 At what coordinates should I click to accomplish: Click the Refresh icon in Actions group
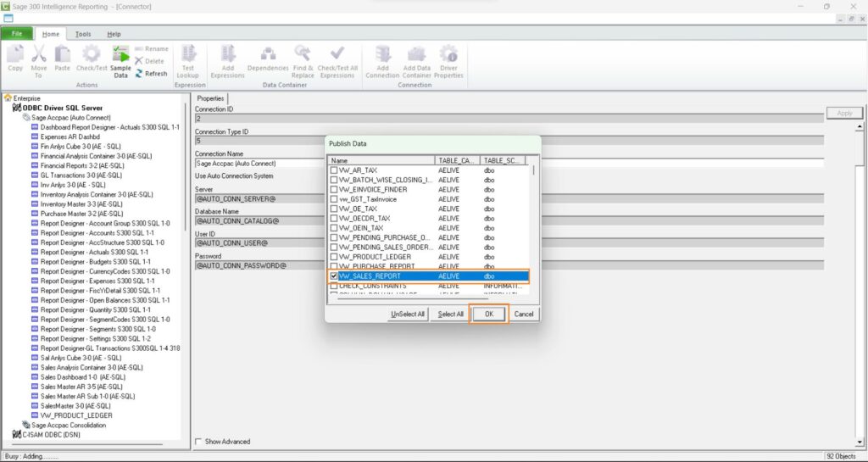coord(151,74)
